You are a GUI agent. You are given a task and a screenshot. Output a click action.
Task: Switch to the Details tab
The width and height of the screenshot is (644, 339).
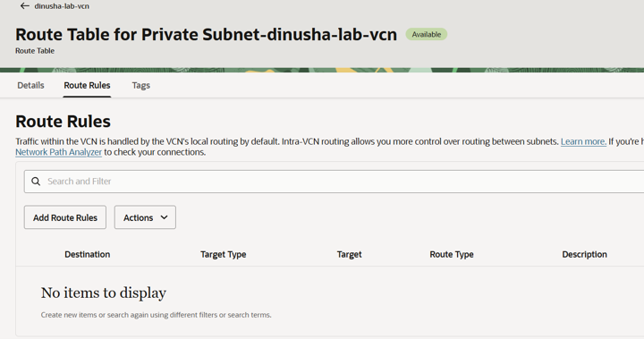tap(30, 85)
